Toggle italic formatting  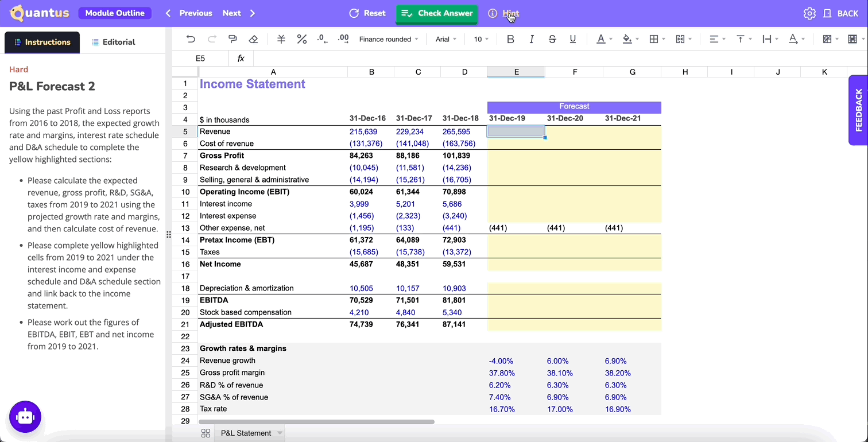(x=532, y=39)
